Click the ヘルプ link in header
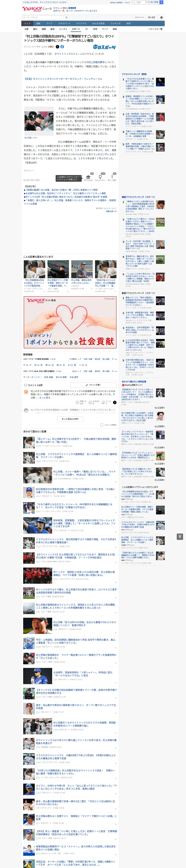Viewport: 186px width, 868px height. [x=127, y=2]
